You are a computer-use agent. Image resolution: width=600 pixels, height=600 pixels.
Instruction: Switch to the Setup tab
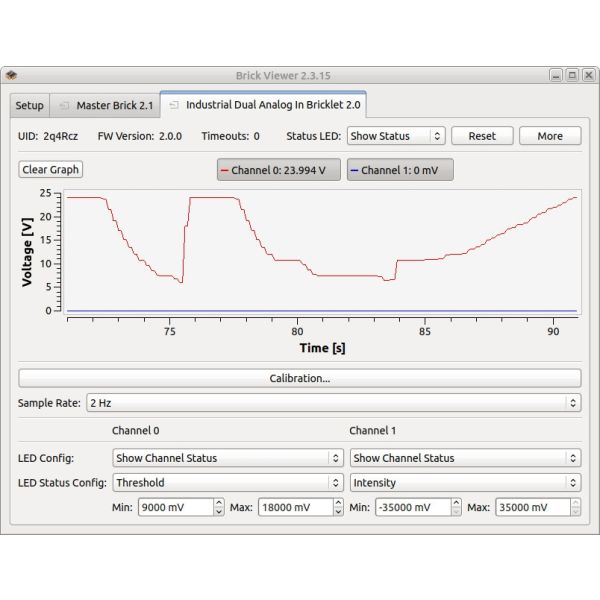29,105
